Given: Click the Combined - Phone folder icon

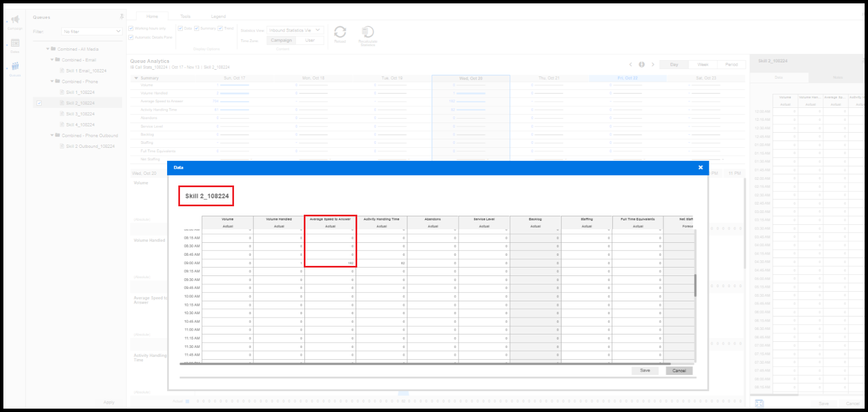Looking at the screenshot, I should click(x=58, y=82).
